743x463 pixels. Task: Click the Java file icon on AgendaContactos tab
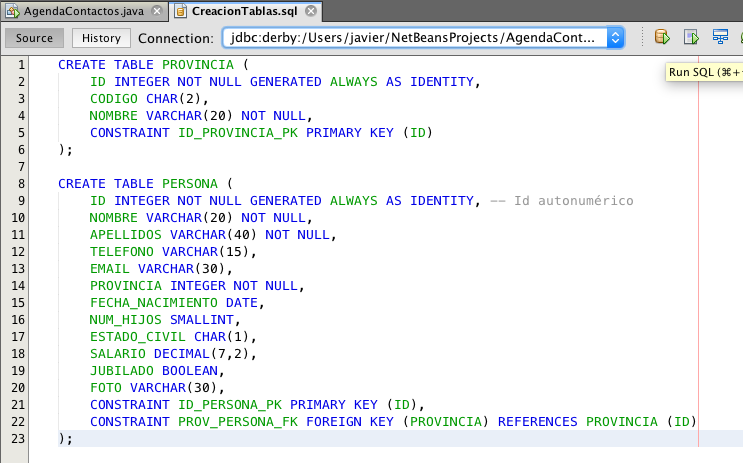pos(12,12)
